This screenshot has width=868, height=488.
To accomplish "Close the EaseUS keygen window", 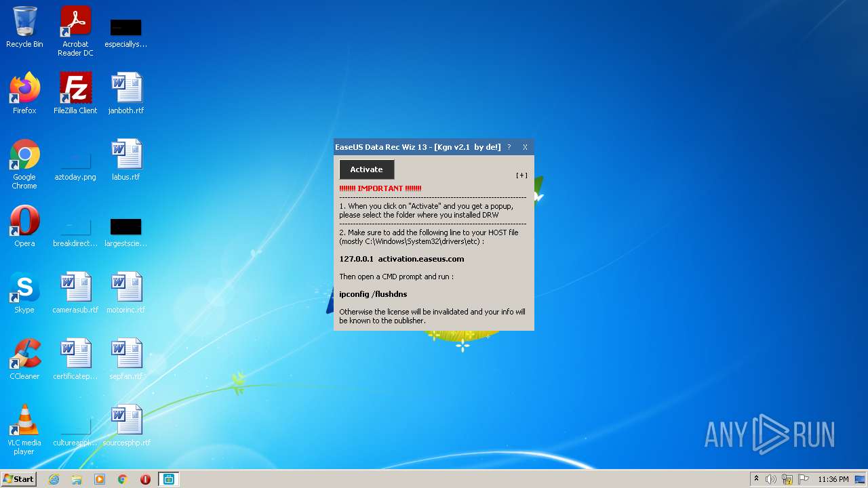I will coord(525,147).
